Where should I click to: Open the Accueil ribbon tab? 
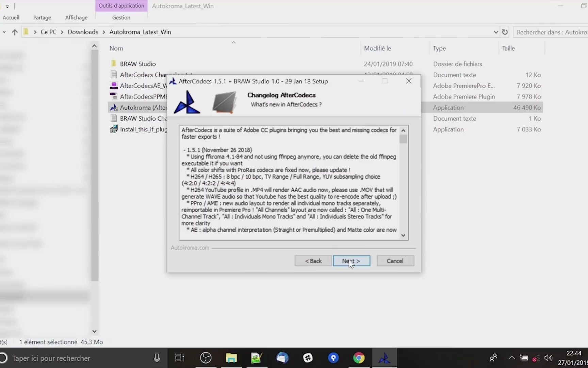coord(11,17)
